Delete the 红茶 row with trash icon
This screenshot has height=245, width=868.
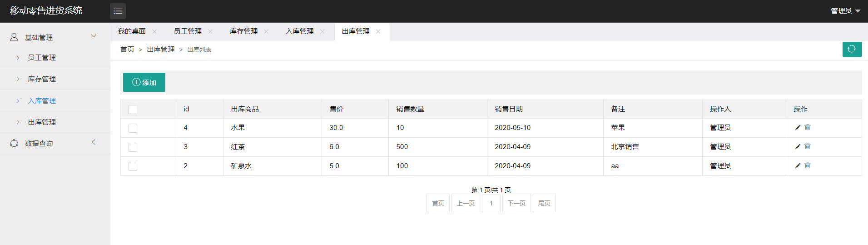click(807, 146)
